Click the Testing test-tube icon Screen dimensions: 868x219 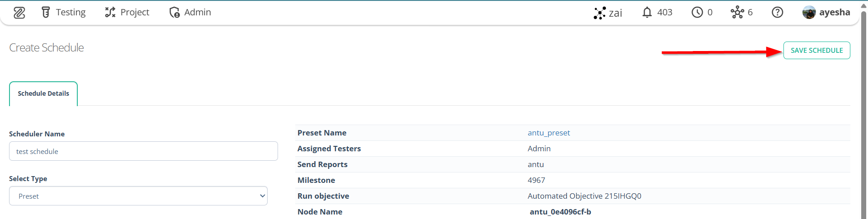pos(46,12)
